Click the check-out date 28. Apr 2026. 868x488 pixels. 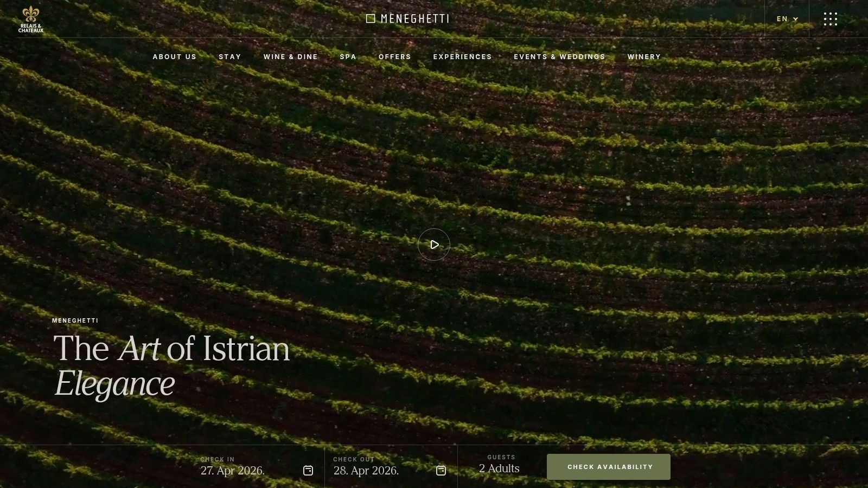point(366,471)
